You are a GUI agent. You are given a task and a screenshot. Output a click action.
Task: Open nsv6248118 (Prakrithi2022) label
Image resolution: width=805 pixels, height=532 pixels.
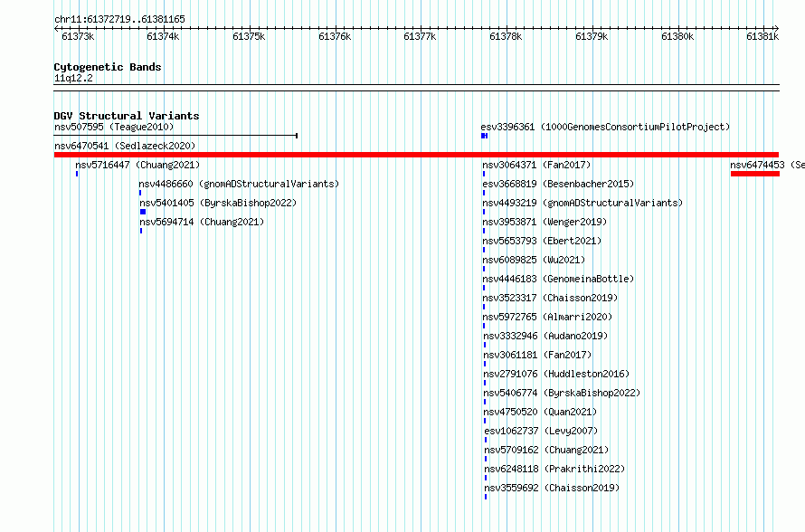click(x=555, y=469)
